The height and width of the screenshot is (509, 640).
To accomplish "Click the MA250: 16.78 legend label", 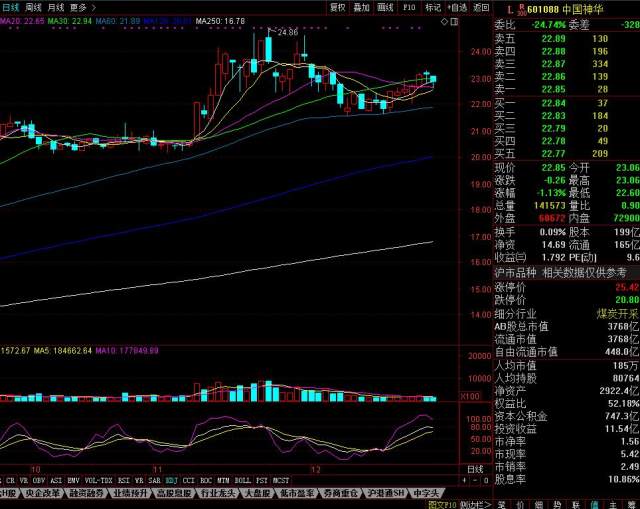I will pyautogui.click(x=220, y=21).
